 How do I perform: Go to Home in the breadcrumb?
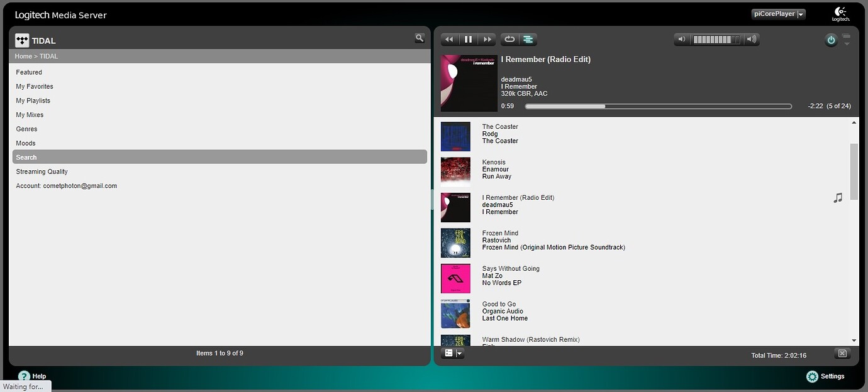23,57
